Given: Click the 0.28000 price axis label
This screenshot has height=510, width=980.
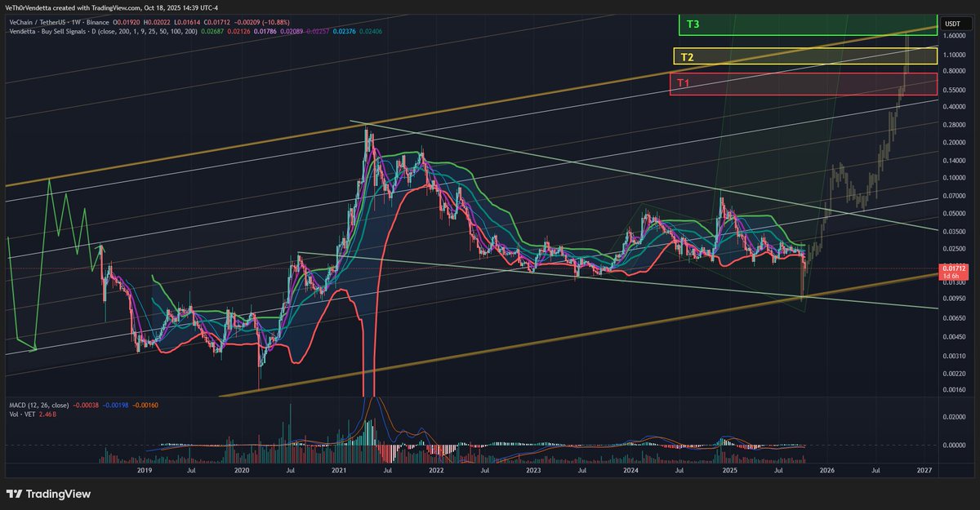Looking at the screenshot, I should click(953, 124).
